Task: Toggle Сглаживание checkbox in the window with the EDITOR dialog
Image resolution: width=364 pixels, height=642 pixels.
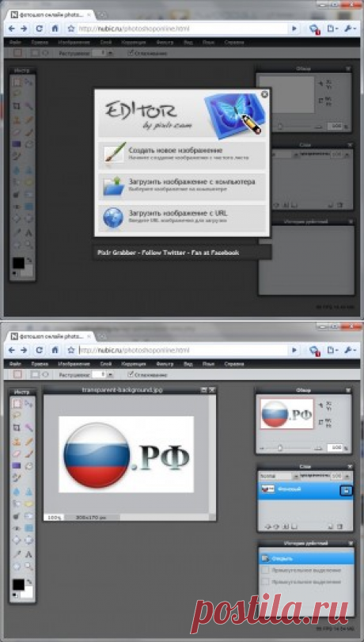Action: tap(131, 53)
